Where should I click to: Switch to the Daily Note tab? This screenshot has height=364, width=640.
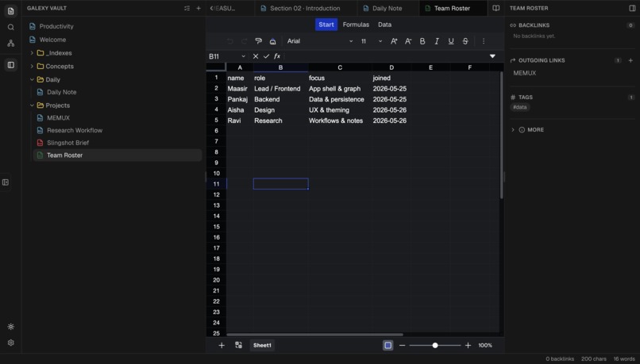(387, 8)
